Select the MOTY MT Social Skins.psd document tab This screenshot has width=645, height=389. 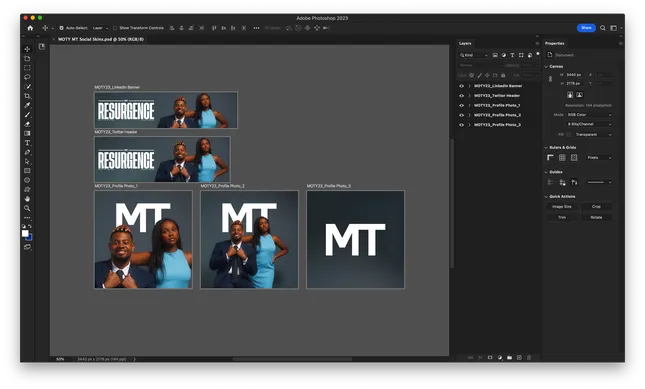tap(101, 39)
